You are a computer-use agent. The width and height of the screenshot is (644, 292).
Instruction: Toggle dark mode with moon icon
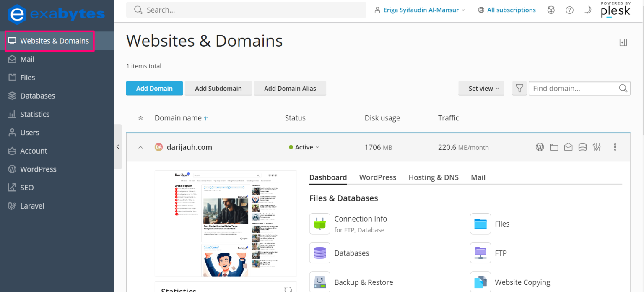[588, 10]
